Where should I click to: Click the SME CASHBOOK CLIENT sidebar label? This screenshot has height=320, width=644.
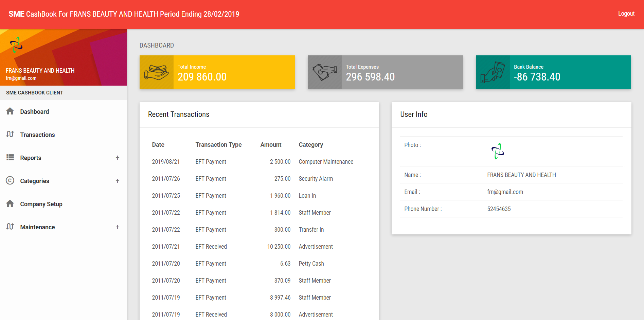[35, 93]
